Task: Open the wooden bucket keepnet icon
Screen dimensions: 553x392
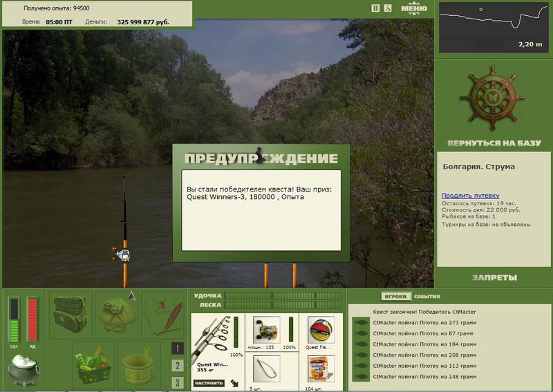Action: (x=138, y=365)
